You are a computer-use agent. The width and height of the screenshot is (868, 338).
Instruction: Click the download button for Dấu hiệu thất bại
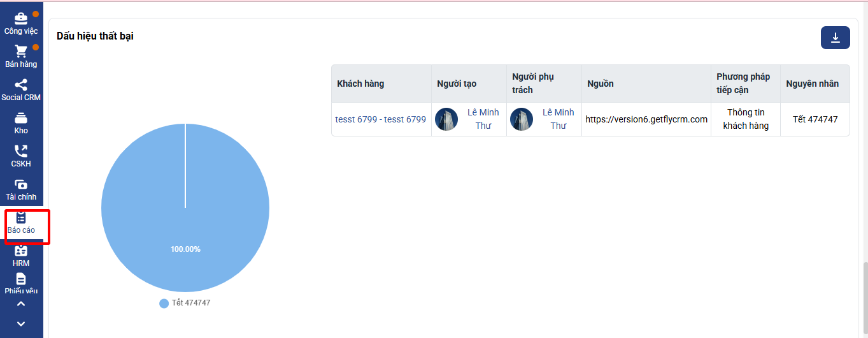835,38
